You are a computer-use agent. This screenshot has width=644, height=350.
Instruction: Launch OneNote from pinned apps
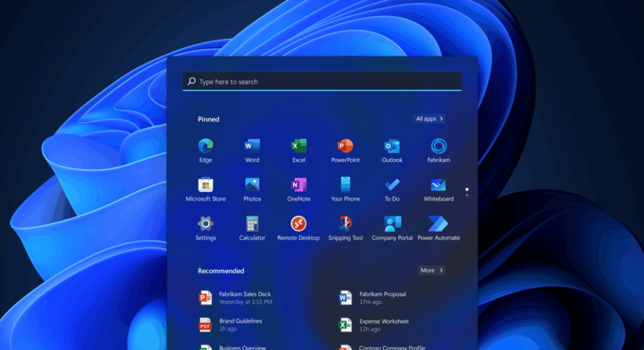(x=298, y=189)
